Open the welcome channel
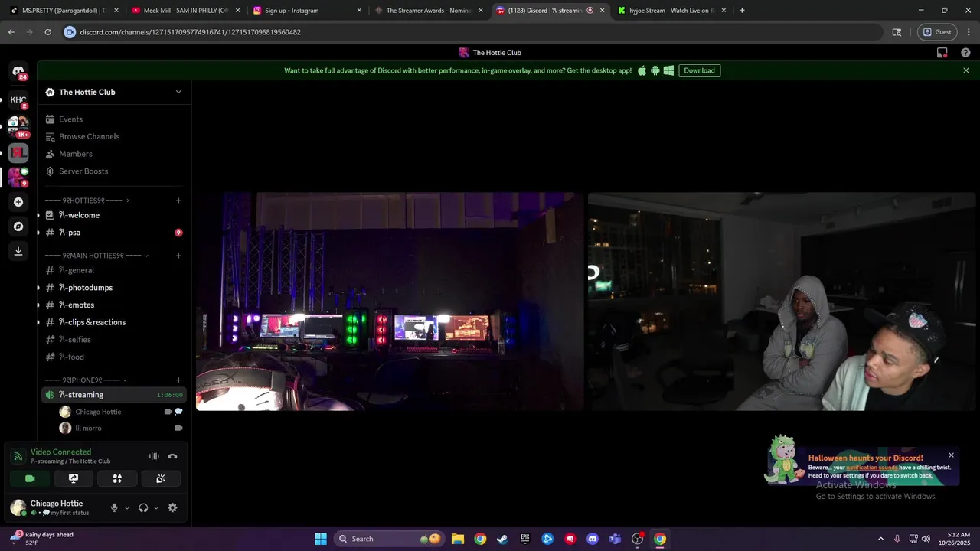 tap(113, 215)
